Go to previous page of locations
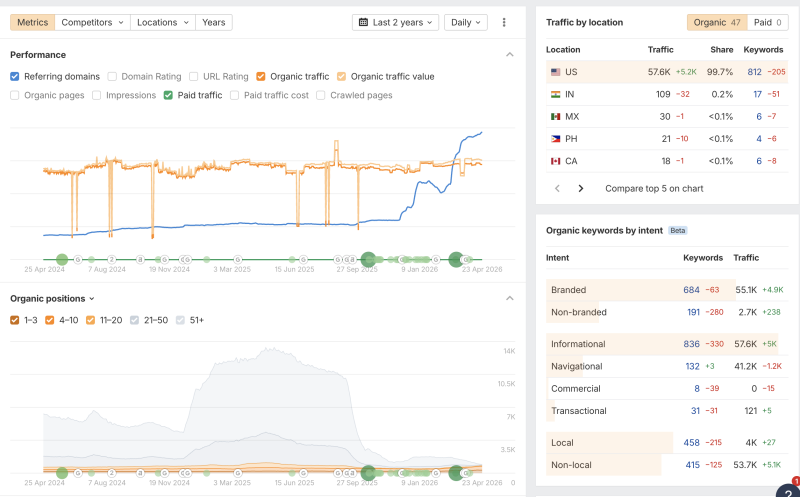 (x=558, y=188)
